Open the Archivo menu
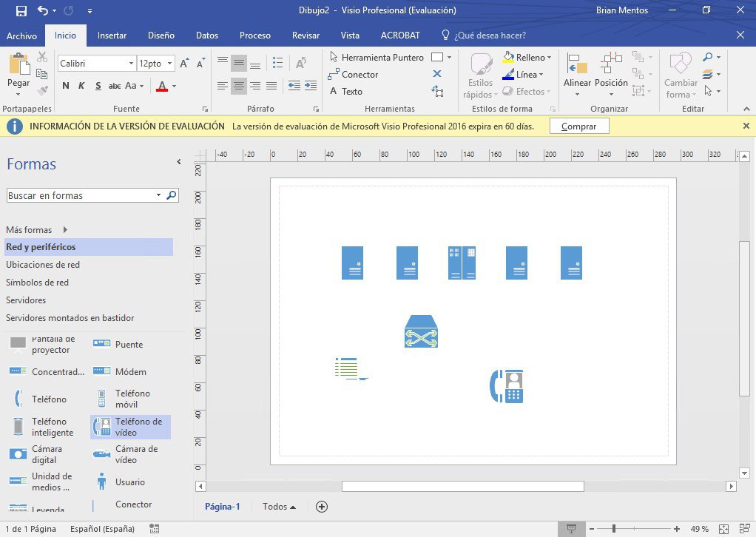This screenshot has height=537, width=756. point(21,36)
